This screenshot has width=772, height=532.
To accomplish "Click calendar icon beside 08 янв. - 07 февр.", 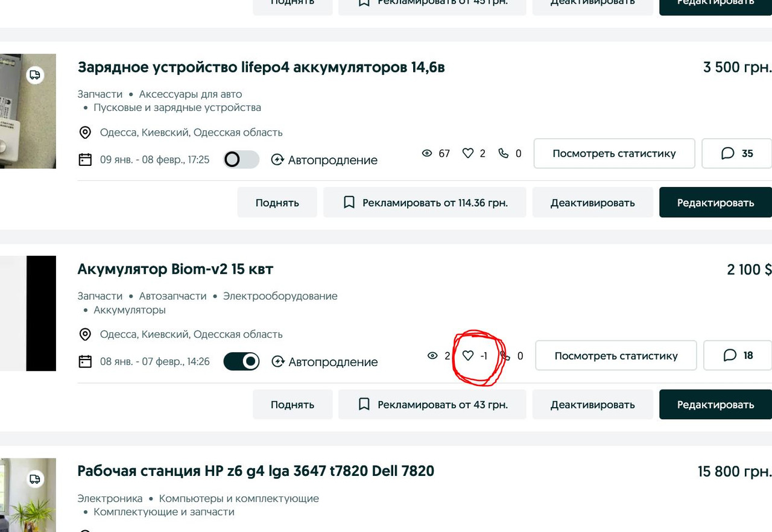I will (85, 361).
